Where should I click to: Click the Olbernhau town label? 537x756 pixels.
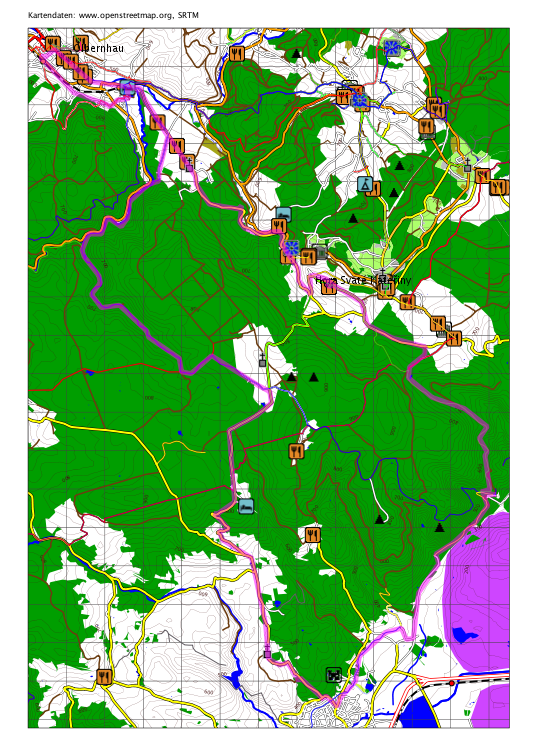[x=99, y=48]
